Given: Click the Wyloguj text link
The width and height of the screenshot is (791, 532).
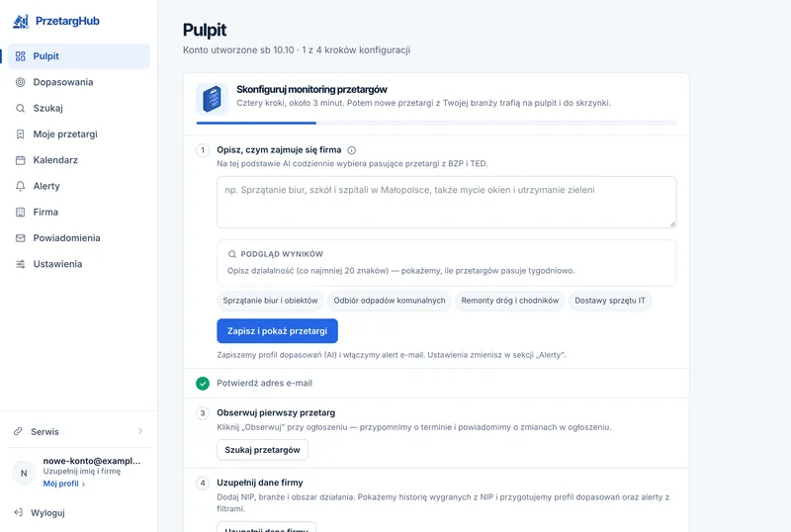Looking at the screenshot, I should point(47,513).
